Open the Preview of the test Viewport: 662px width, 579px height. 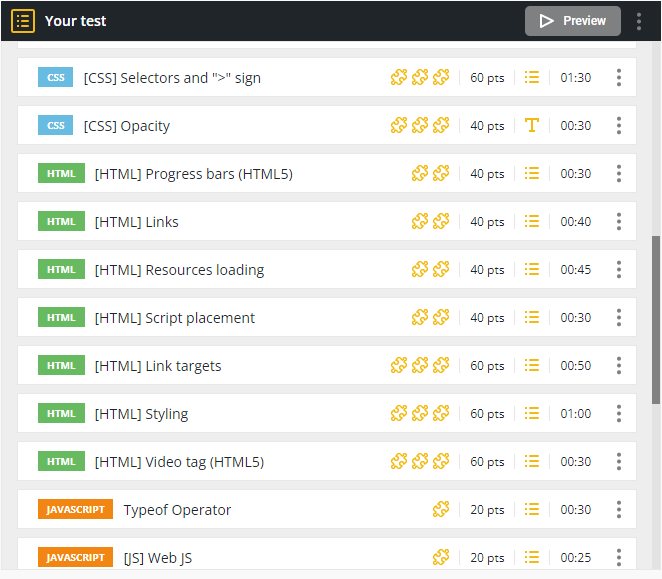pos(573,21)
